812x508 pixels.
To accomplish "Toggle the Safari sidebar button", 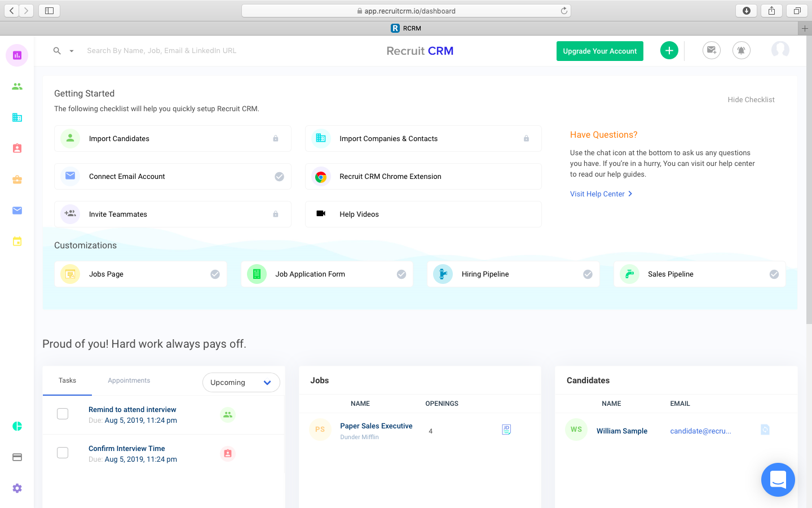I will pyautogui.click(x=49, y=11).
